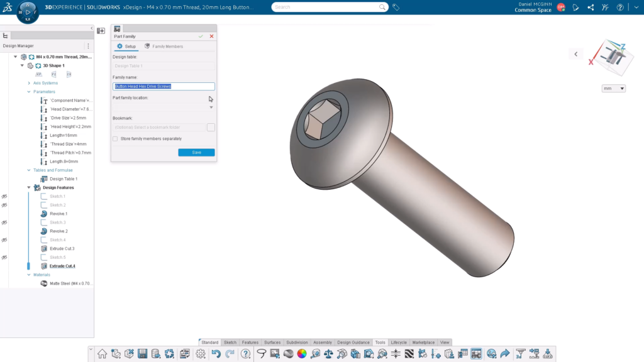644x362 pixels.
Task: Click the top Search field
Action: coord(330,7)
